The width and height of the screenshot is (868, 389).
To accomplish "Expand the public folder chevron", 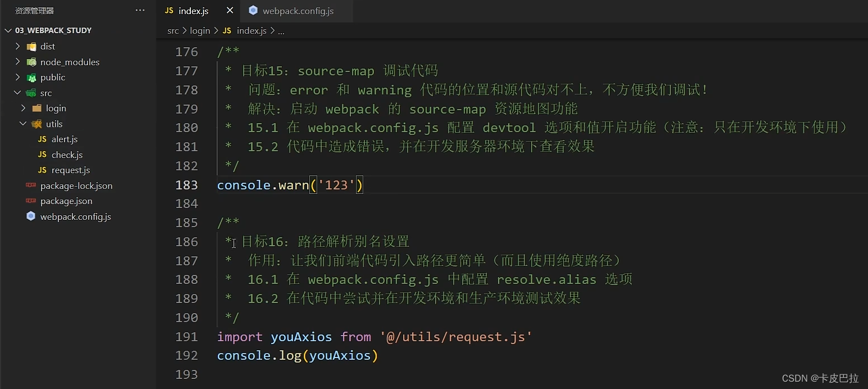I will (17, 77).
